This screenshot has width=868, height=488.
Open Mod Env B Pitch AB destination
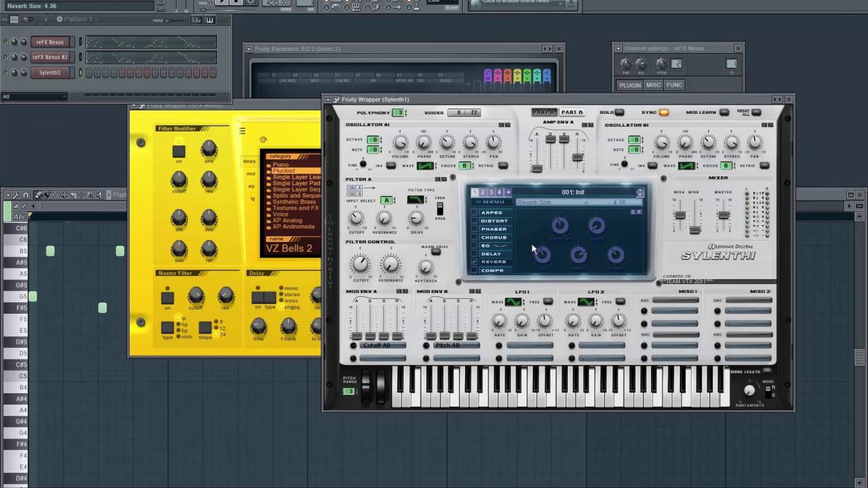[456, 346]
